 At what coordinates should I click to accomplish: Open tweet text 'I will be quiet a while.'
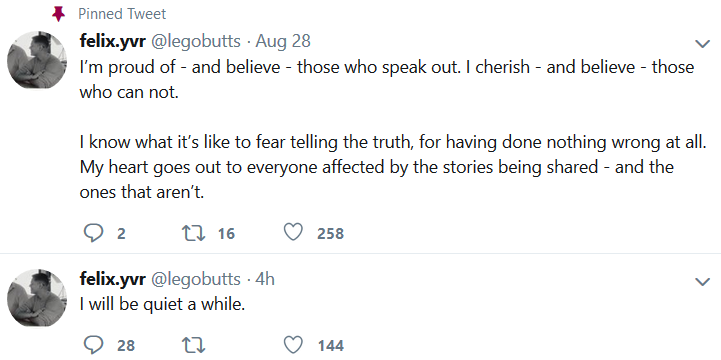(x=162, y=304)
